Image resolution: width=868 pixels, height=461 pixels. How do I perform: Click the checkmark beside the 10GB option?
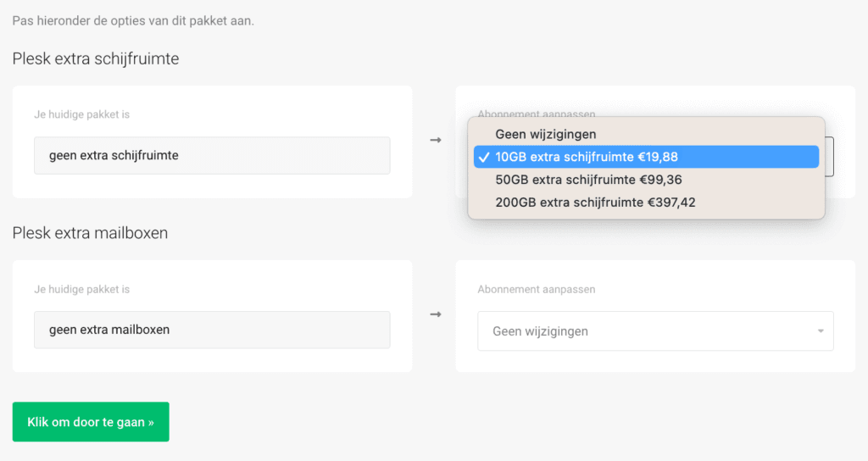point(483,157)
